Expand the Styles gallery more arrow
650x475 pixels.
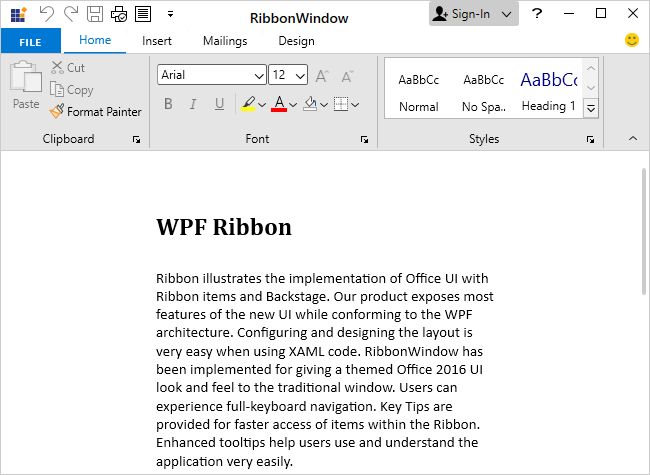(x=590, y=107)
